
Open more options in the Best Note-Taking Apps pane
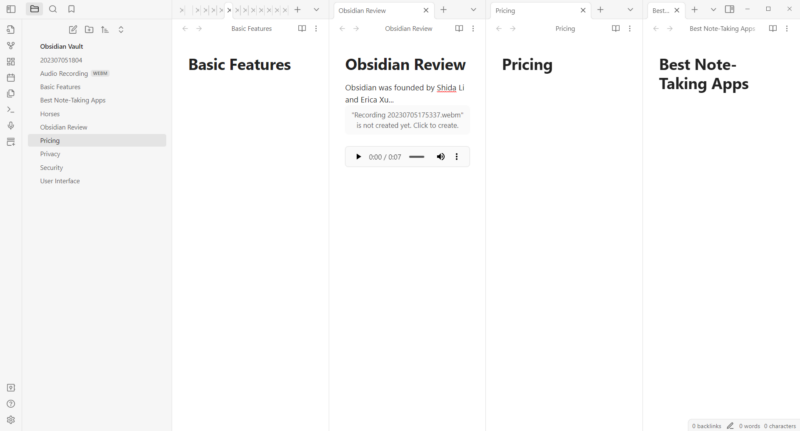click(787, 29)
